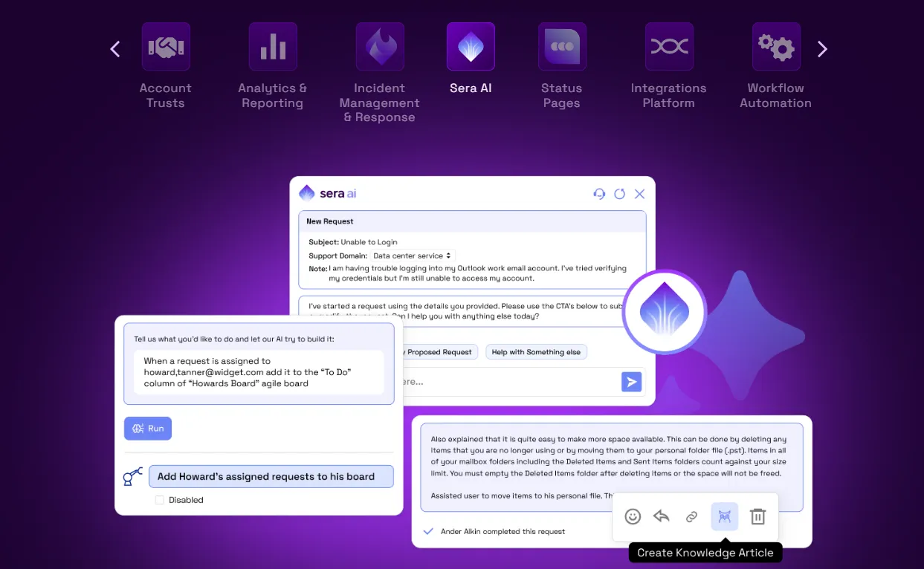Open the Integrations Platform icon
This screenshot has height=569, width=924.
[x=669, y=47]
